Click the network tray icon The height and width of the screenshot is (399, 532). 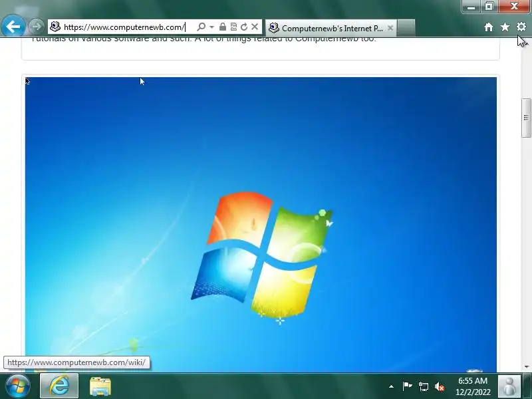pos(423,386)
